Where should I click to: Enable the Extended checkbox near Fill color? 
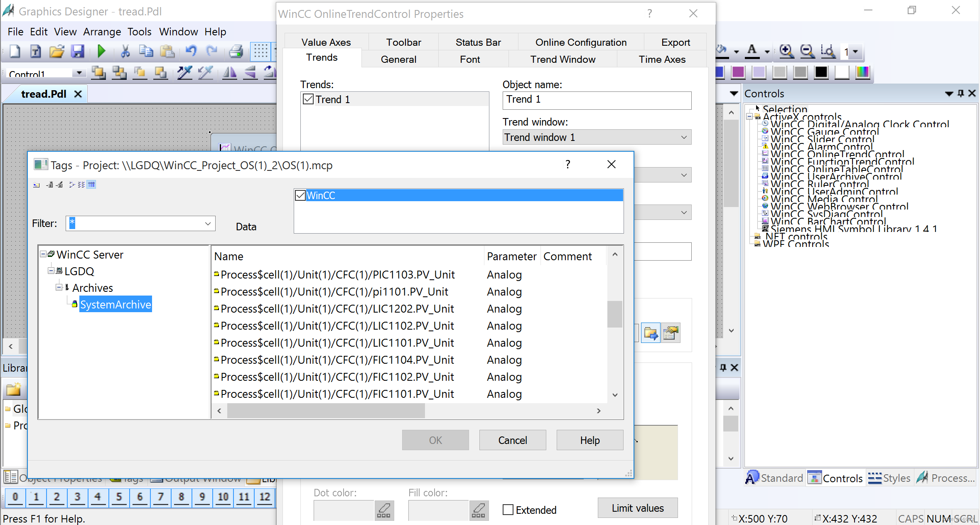pos(508,509)
